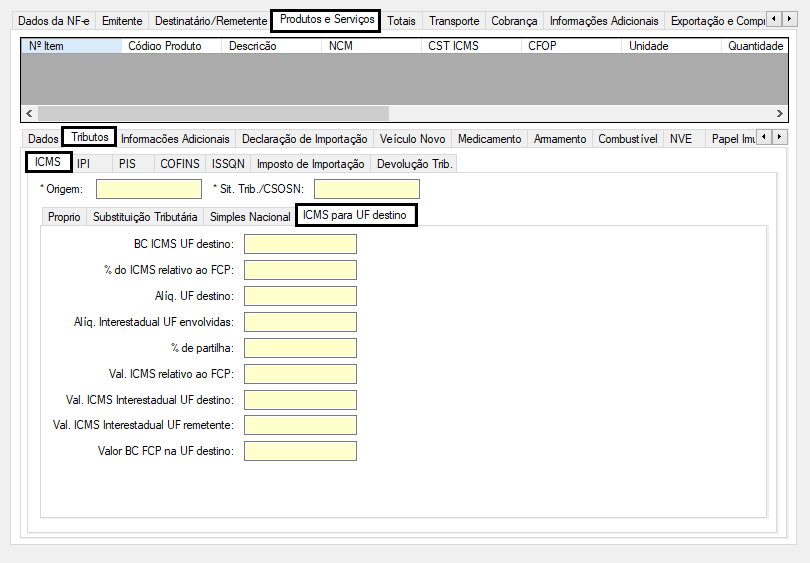
Task: Open the Simples Nacional sub-tab
Action: tap(250, 217)
